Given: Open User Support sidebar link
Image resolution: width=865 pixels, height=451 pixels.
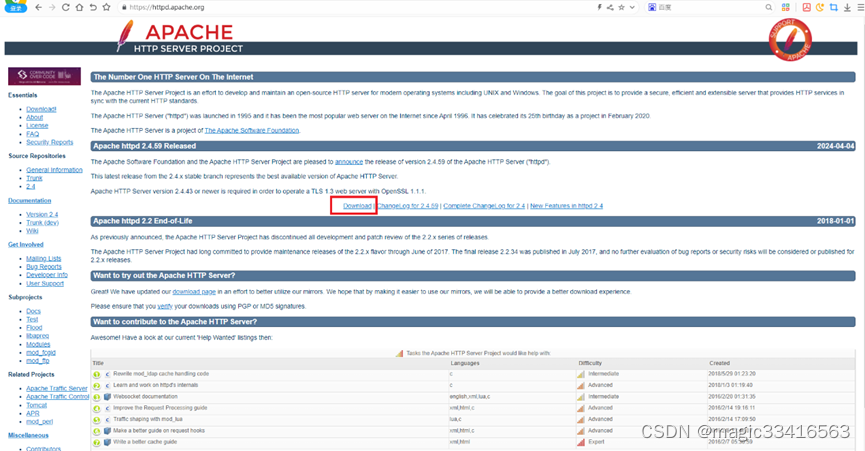Looking at the screenshot, I should coord(45,283).
